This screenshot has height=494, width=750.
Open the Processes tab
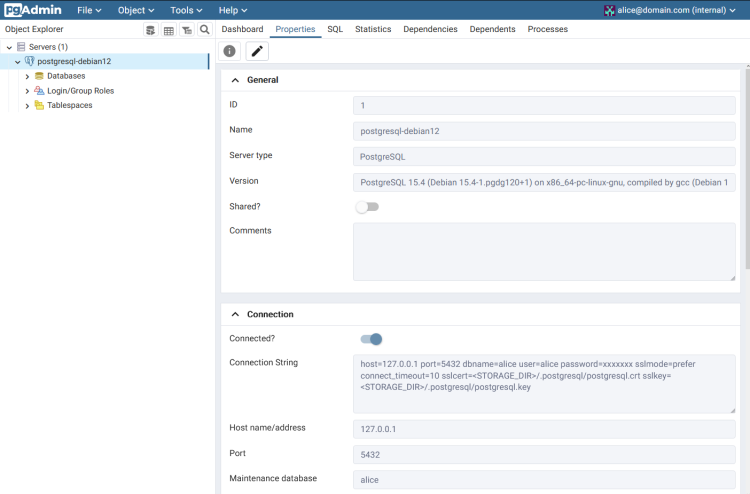[x=548, y=29]
